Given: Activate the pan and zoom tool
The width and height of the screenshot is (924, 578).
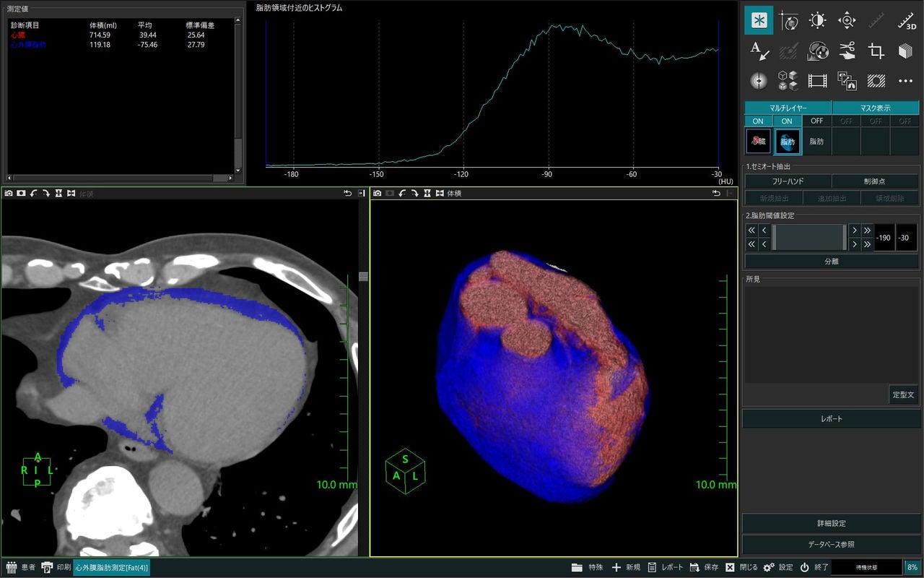Looking at the screenshot, I should pyautogui.click(x=847, y=20).
